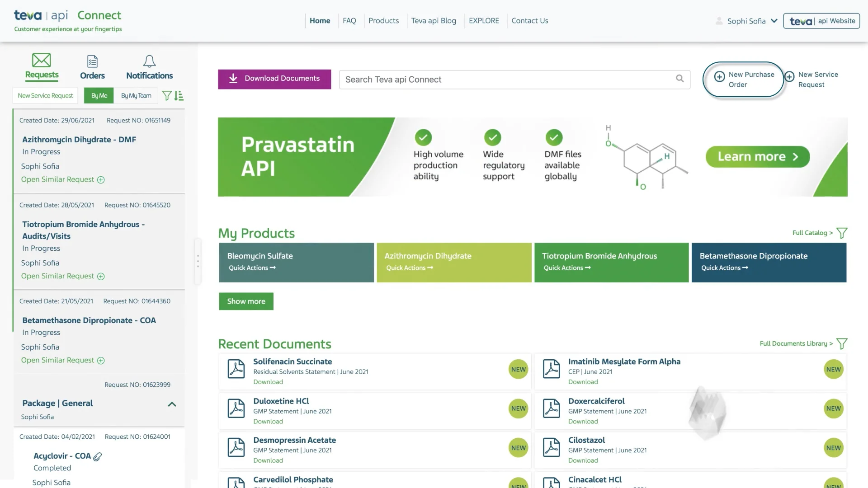Select the FAQ navigation item
868x488 pixels.
[x=349, y=21]
